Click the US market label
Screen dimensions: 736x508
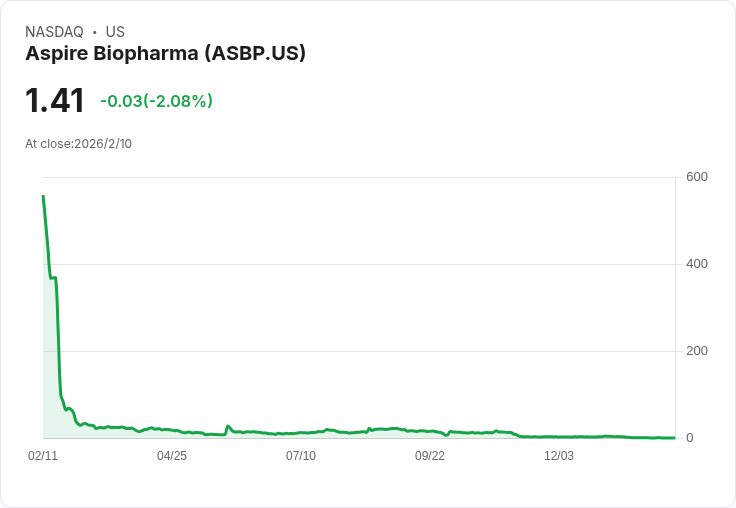pyautogui.click(x=115, y=32)
